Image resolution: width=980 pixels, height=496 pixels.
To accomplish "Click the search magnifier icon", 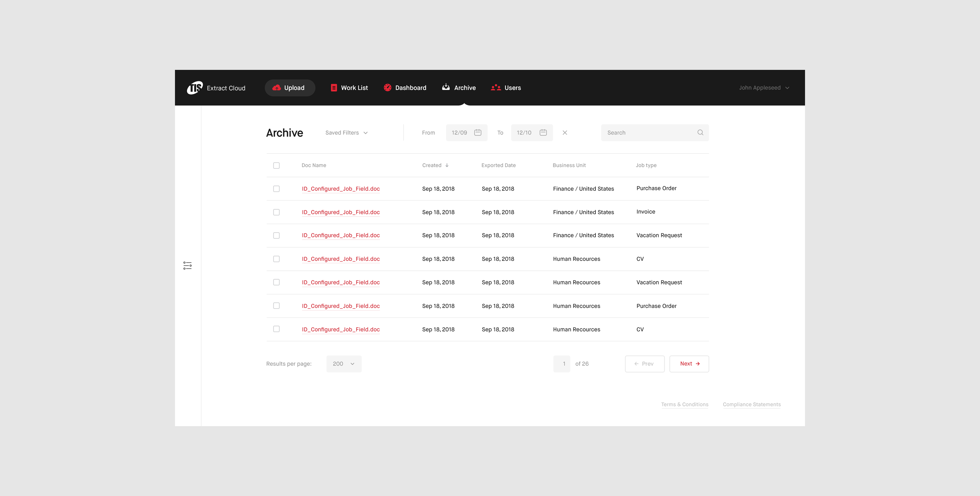I will click(x=700, y=133).
